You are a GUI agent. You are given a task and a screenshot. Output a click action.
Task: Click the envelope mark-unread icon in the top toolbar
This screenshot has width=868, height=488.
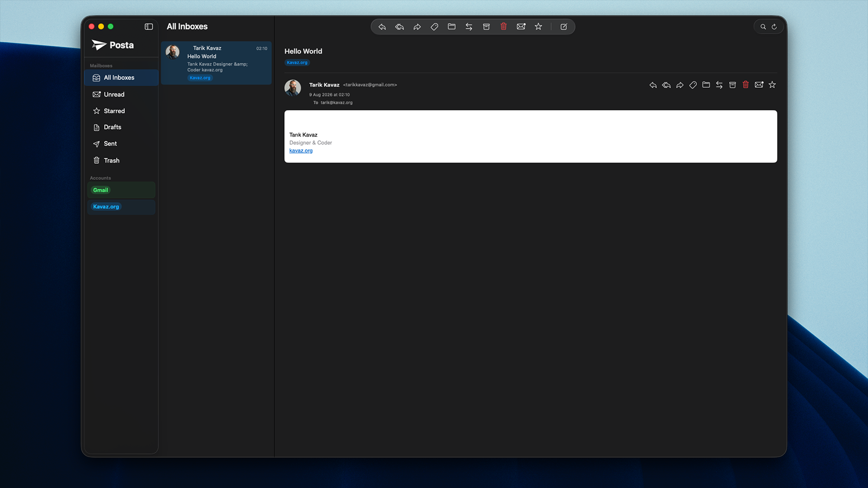521,27
